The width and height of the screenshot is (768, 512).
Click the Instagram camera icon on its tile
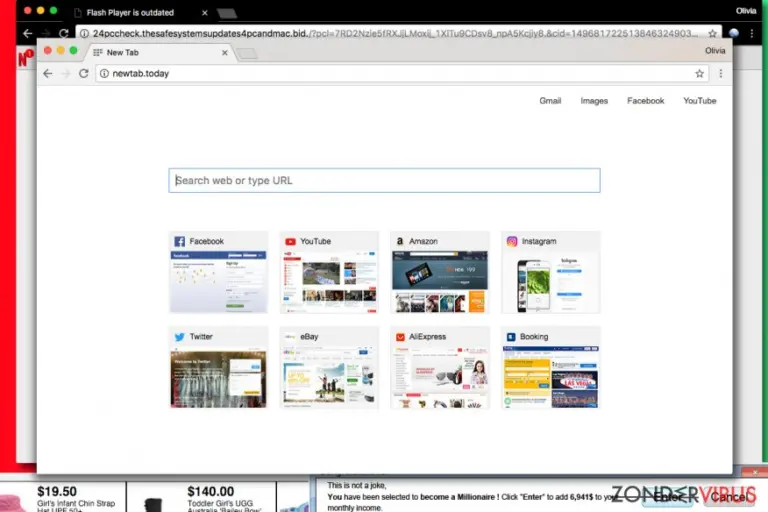point(512,242)
